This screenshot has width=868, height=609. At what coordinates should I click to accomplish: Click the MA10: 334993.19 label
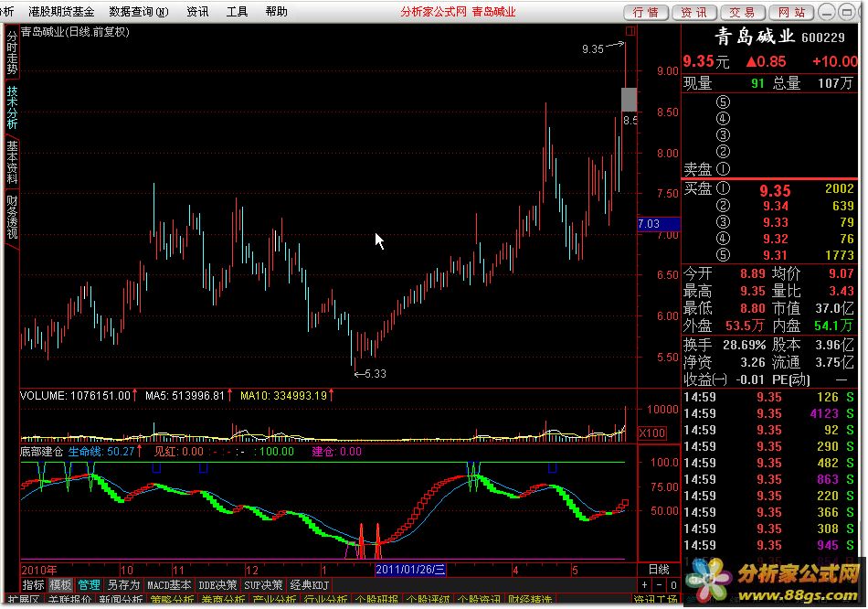283,396
